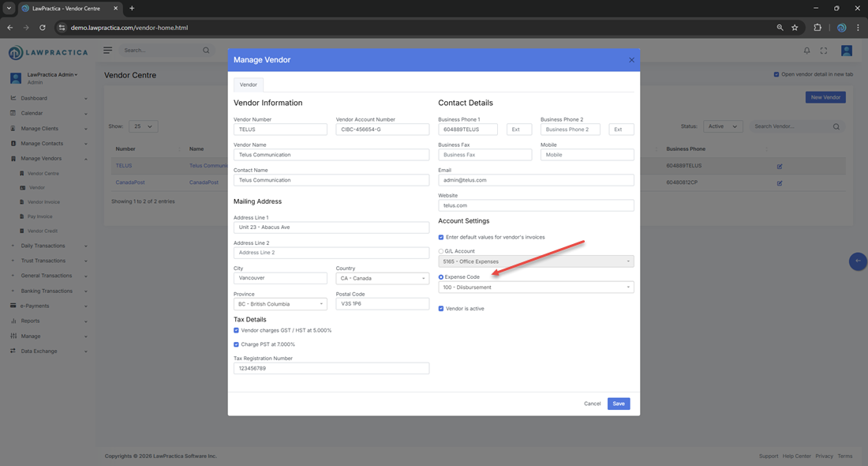Expand the Expense Code dropdown
The height and width of the screenshot is (466, 868).
pos(536,287)
